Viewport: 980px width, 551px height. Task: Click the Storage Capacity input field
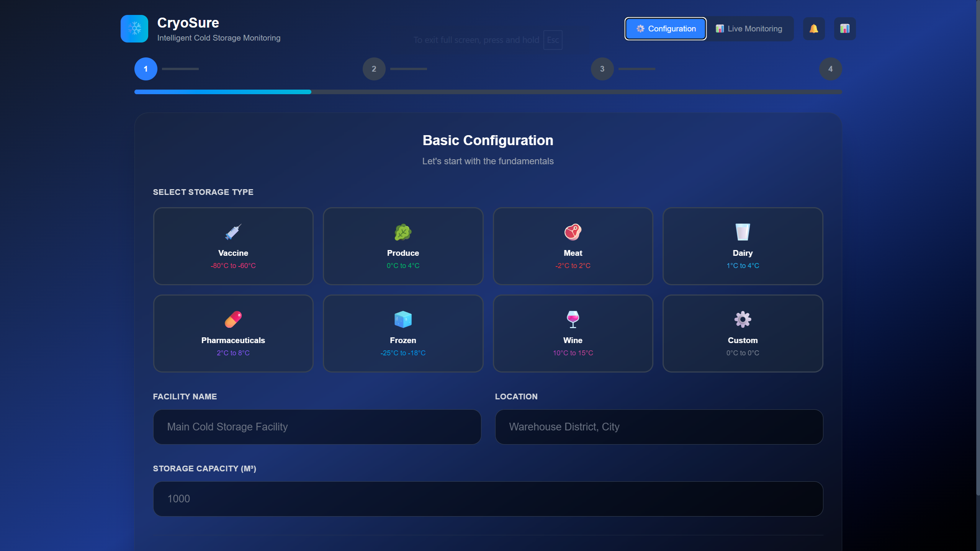coord(488,499)
